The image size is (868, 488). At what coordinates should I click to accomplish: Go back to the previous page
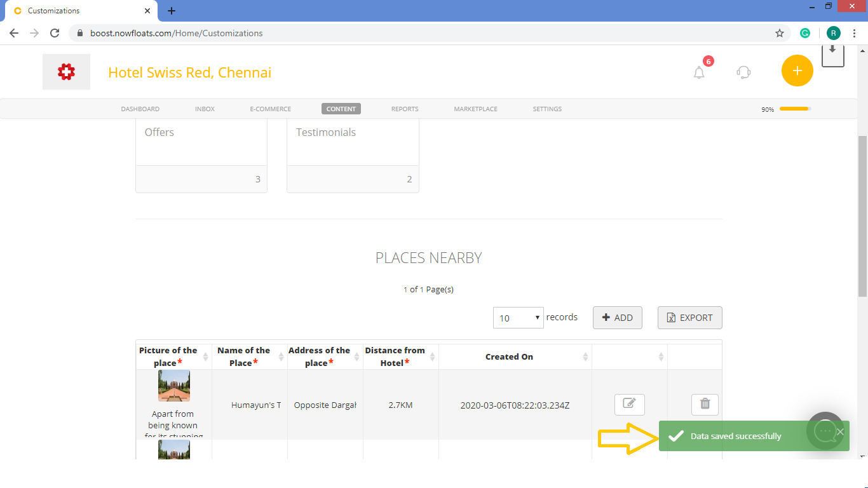[x=14, y=33]
